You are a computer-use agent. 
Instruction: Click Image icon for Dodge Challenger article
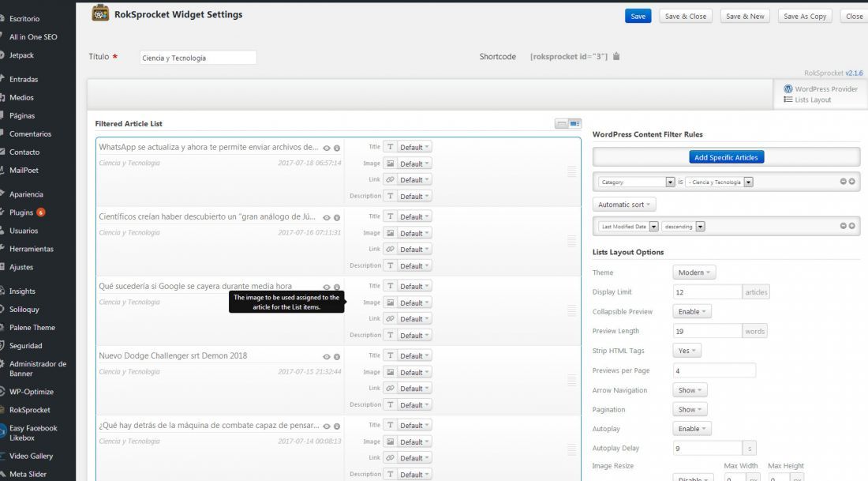coord(391,372)
